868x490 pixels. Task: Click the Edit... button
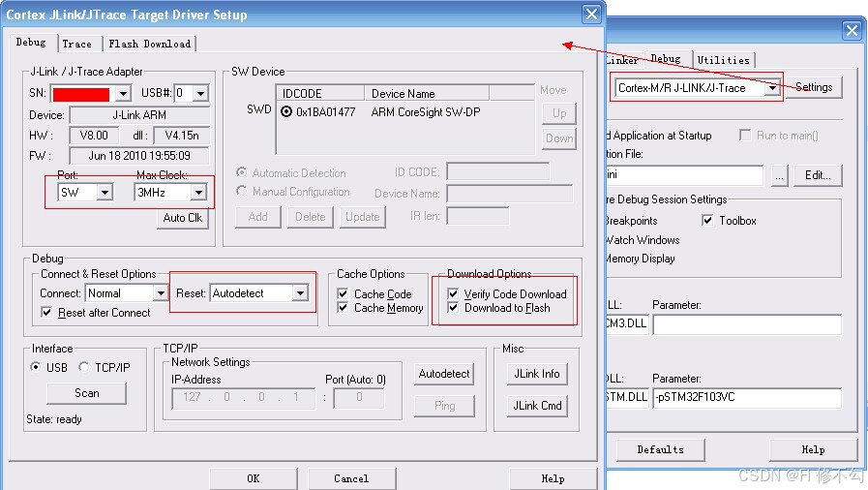pos(819,175)
